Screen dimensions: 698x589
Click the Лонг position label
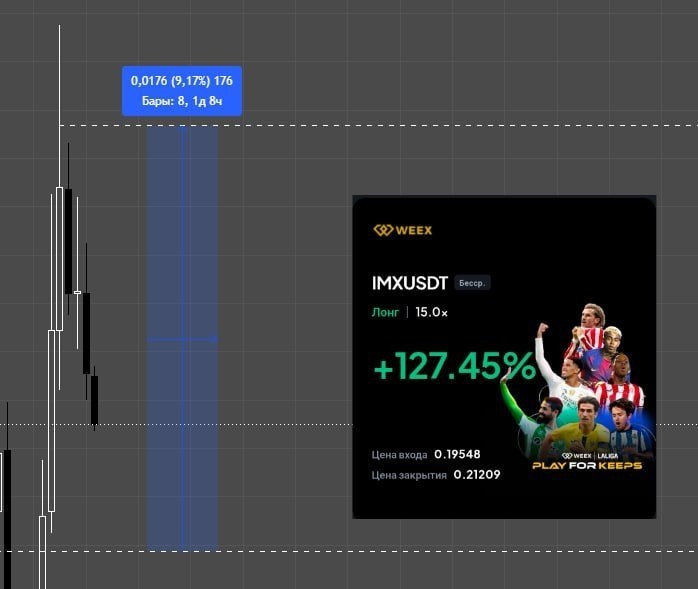coord(385,313)
